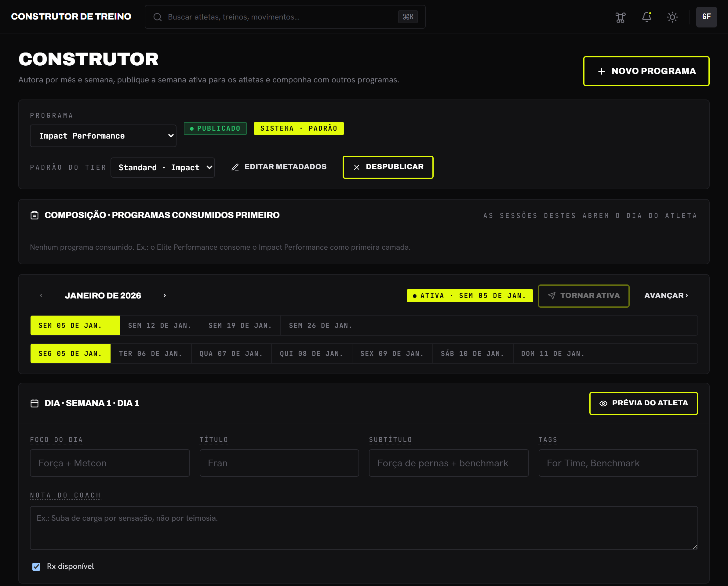Click the Subtítulo input field
This screenshot has height=586, width=728.
tap(449, 463)
